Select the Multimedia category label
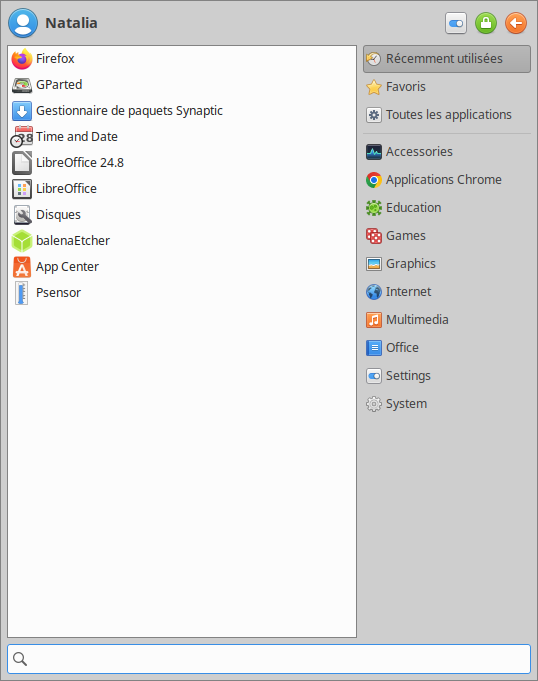Screen dimensions: 538x681 (417, 320)
